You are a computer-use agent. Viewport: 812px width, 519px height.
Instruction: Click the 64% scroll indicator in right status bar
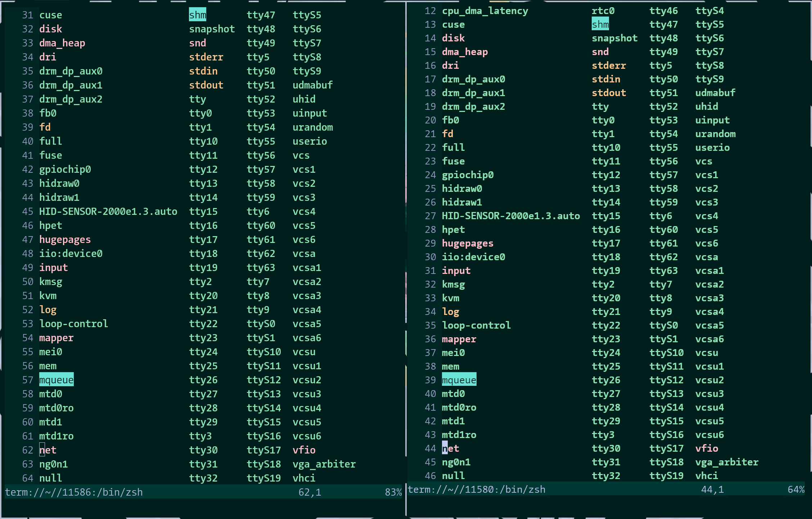coord(796,489)
